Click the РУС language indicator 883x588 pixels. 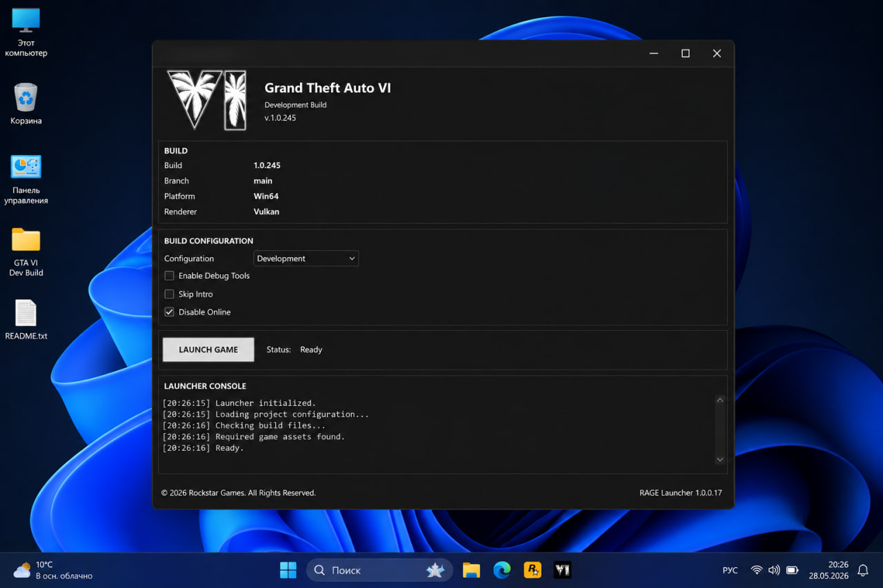point(730,570)
